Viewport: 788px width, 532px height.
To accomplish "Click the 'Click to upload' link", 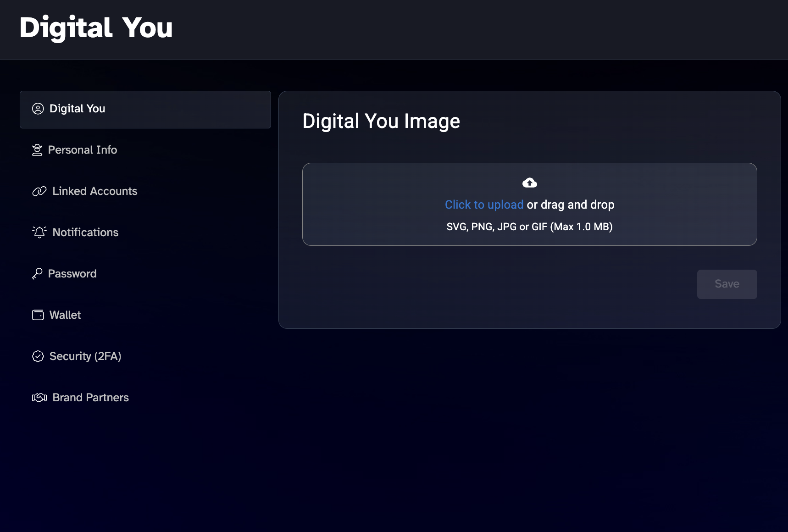I will (484, 205).
